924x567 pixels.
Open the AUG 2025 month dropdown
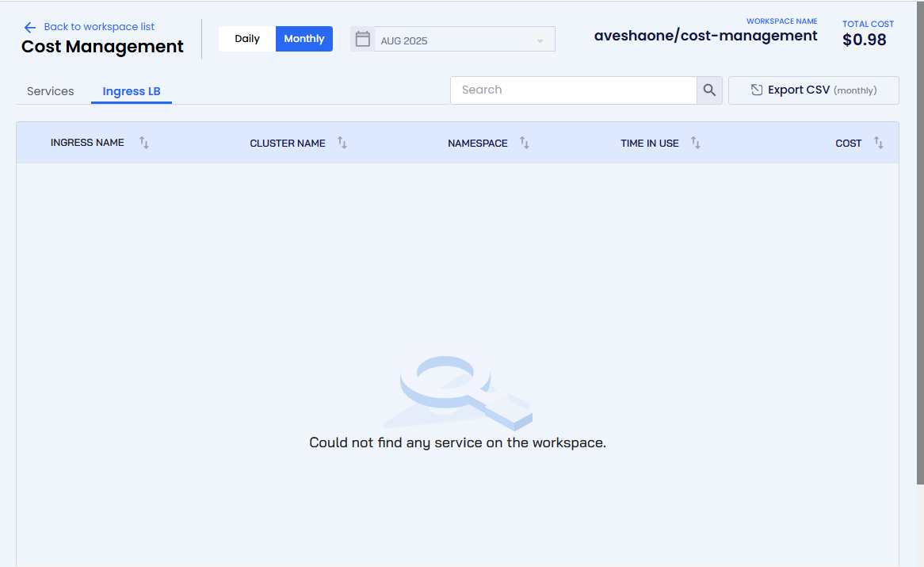point(460,40)
